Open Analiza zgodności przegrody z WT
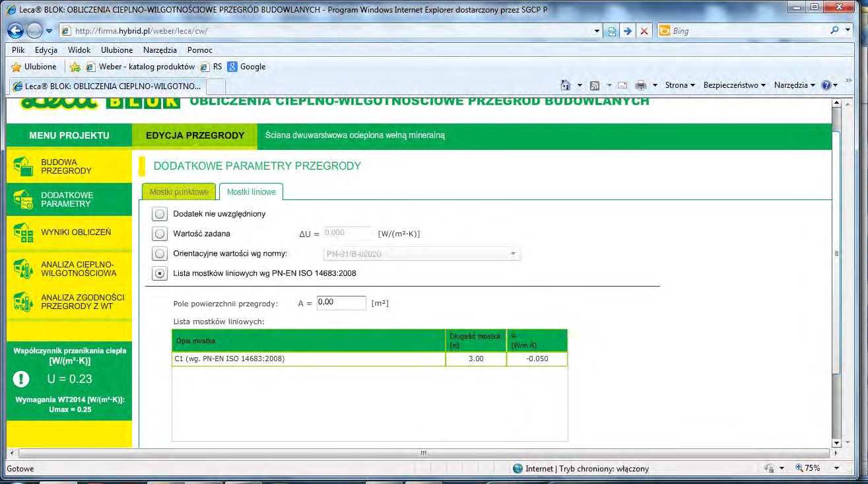This screenshot has height=484, width=868. pyautogui.click(x=69, y=302)
